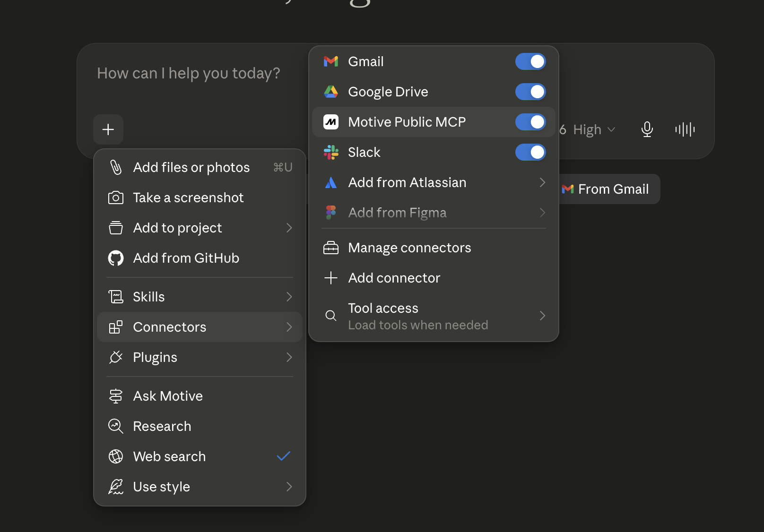Click the Google Drive logo icon

[x=331, y=92]
